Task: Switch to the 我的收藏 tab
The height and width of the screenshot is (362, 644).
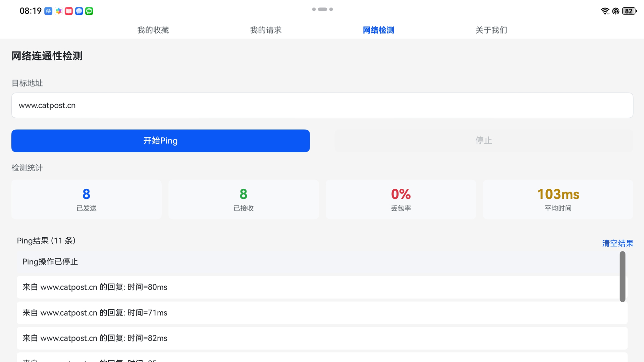Action: coord(153,30)
